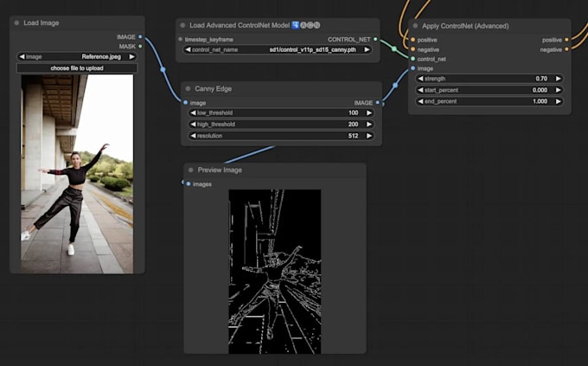This screenshot has height=366, width=588.
Task: Increase strength with its right arrow
Action: coord(558,79)
